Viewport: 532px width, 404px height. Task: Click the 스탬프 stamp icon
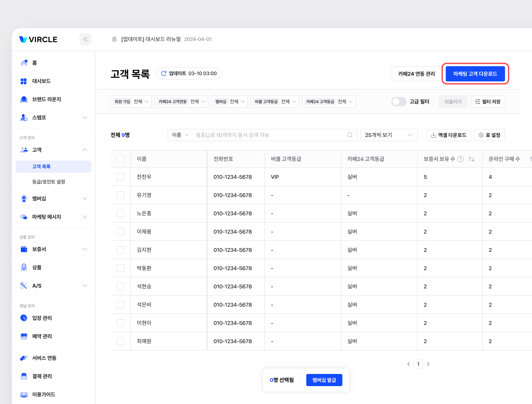click(24, 117)
